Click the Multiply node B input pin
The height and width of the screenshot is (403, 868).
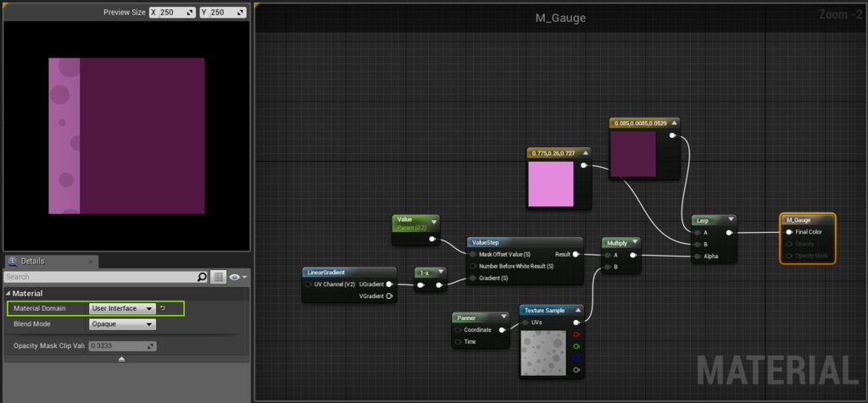pyautogui.click(x=607, y=268)
